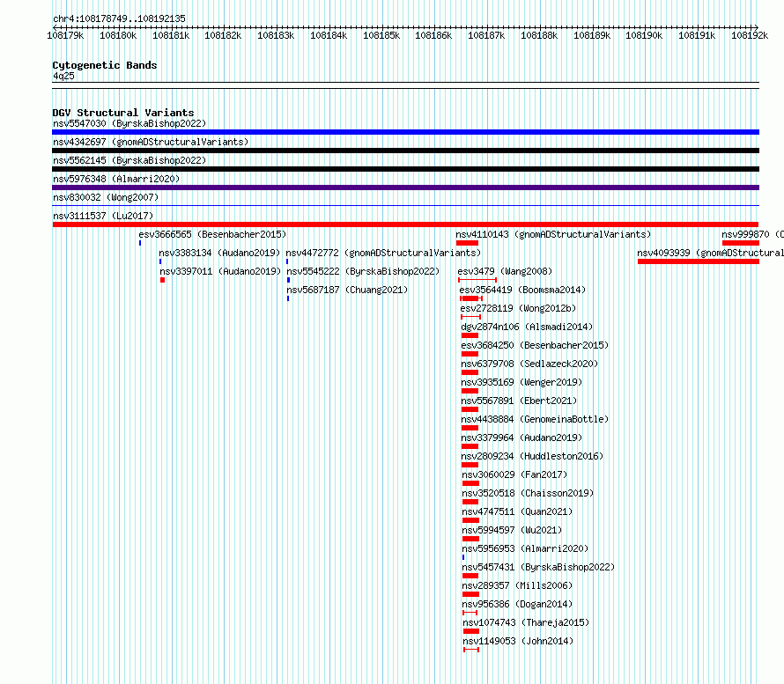The image size is (784, 684).
Task: Select red bar under esv3684250
Action: pyautogui.click(x=470, y=354)
